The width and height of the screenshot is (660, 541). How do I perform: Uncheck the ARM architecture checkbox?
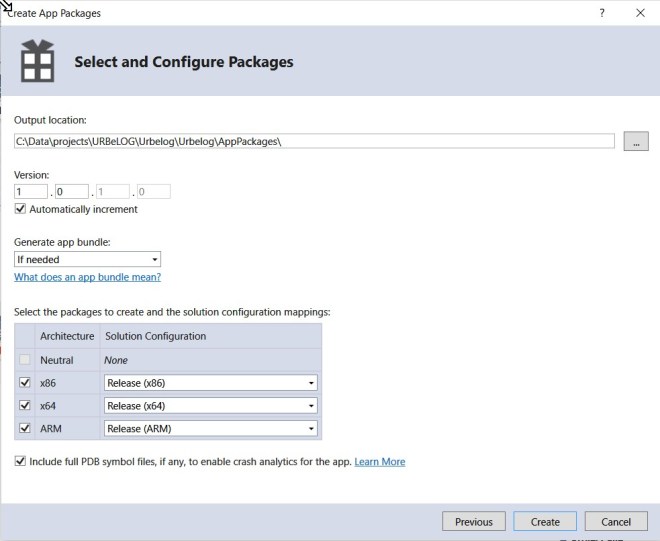click(25, 428)
